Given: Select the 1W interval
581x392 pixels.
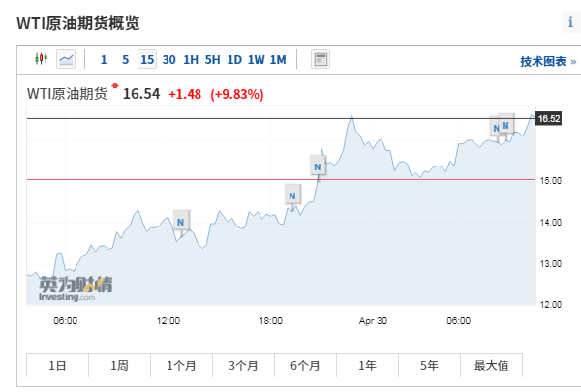Looking at the screenshot, I should [256, 60].
